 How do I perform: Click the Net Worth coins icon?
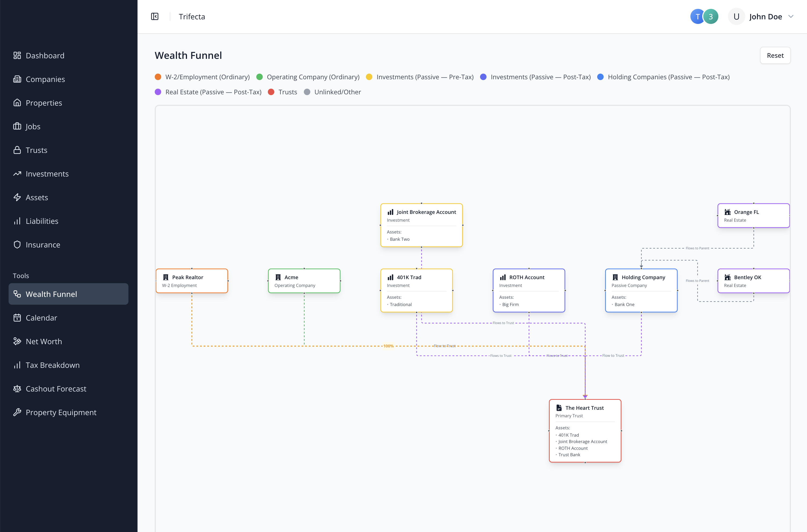[x=17, y=341]
